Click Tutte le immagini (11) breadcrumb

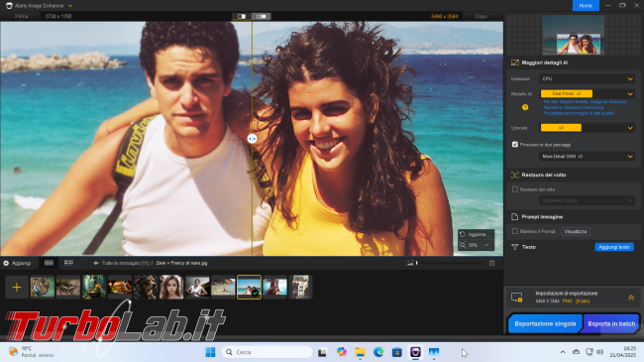tap(125, 263)
